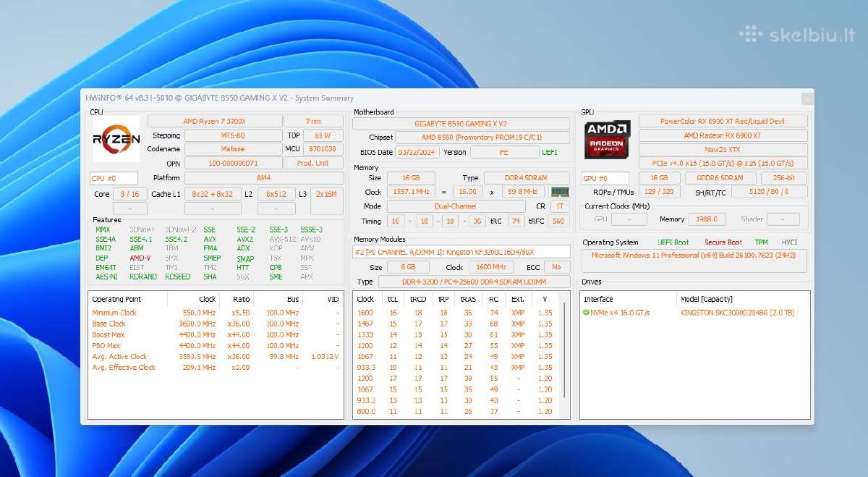Click the Ext. column header
868x477 pixels.
tap(517, 299)
